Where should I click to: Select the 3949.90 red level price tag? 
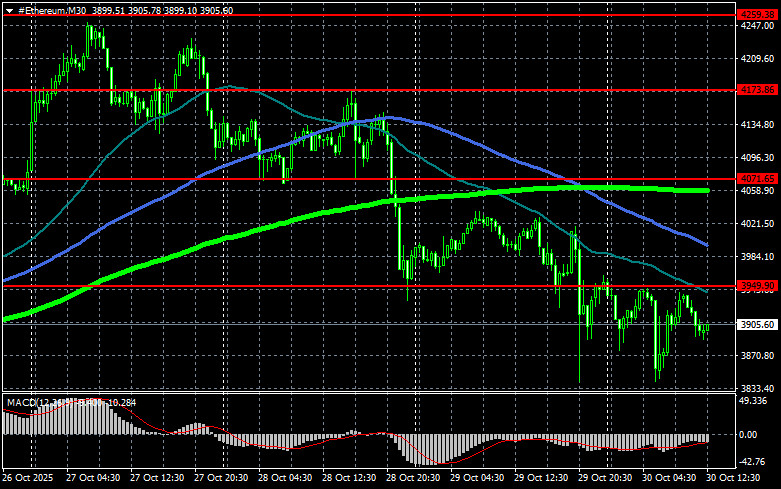pos(758,286)
